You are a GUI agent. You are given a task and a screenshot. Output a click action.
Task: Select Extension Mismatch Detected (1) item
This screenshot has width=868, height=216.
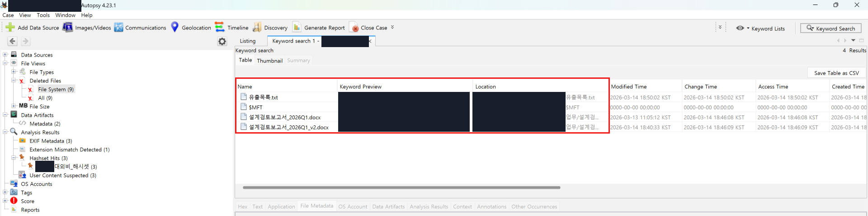70,149
